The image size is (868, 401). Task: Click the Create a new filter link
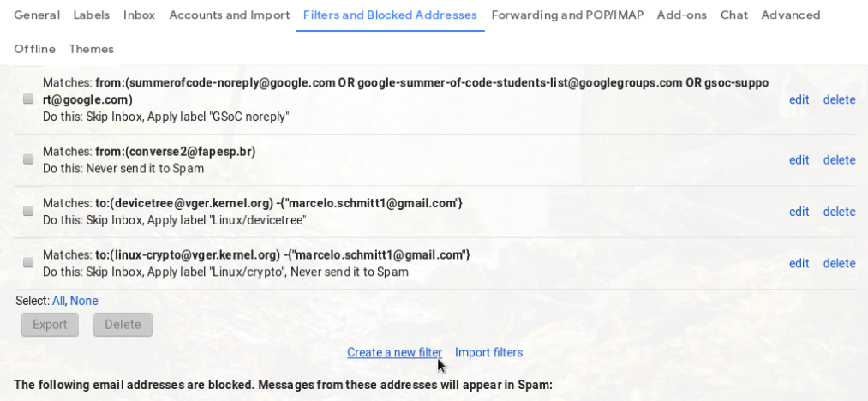[x=395, y=352]
